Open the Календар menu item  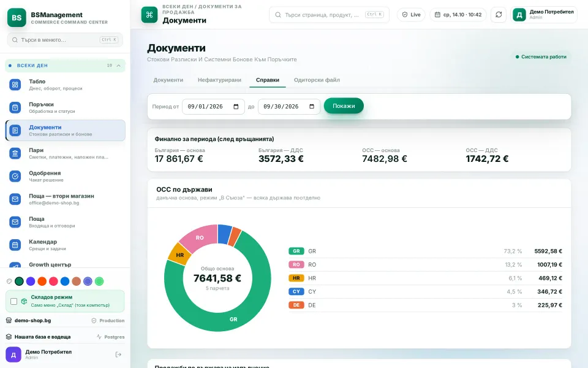[66, 245]
